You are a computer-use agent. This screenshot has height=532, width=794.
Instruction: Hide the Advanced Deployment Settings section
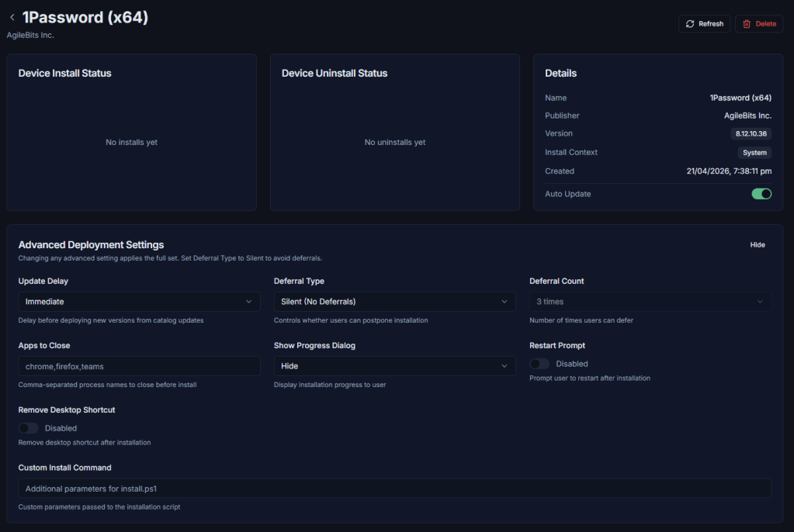click(757, 245)
